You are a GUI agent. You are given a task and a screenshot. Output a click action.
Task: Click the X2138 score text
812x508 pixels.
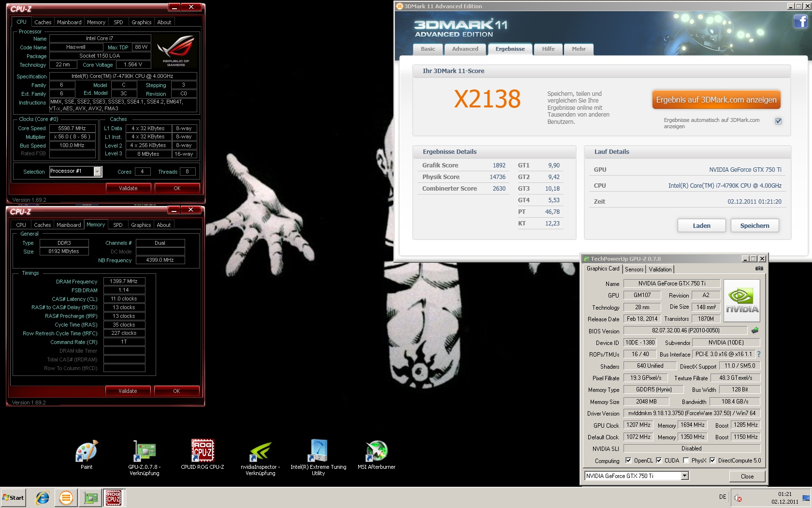pos(487,99)
